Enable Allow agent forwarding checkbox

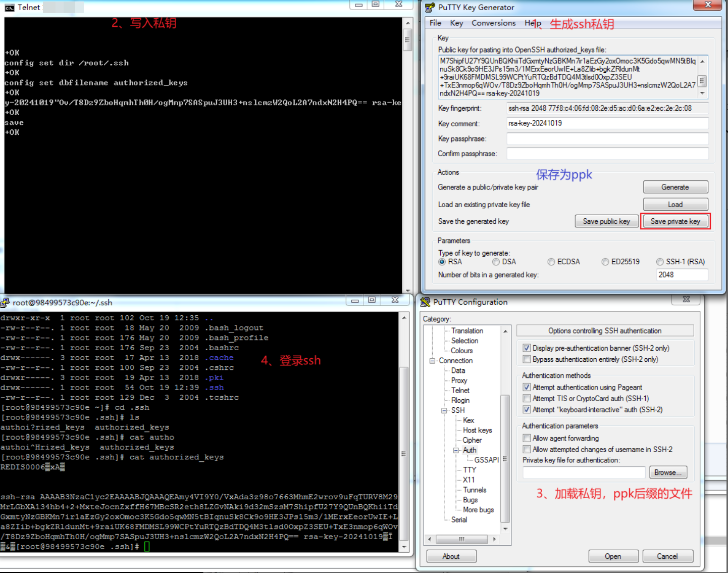click(x=527, y=438)
